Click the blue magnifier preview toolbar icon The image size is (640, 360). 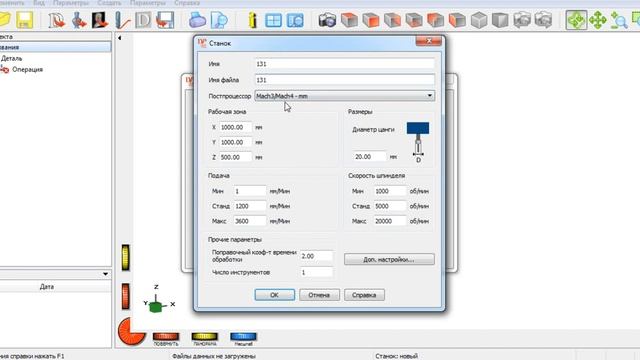219,20
